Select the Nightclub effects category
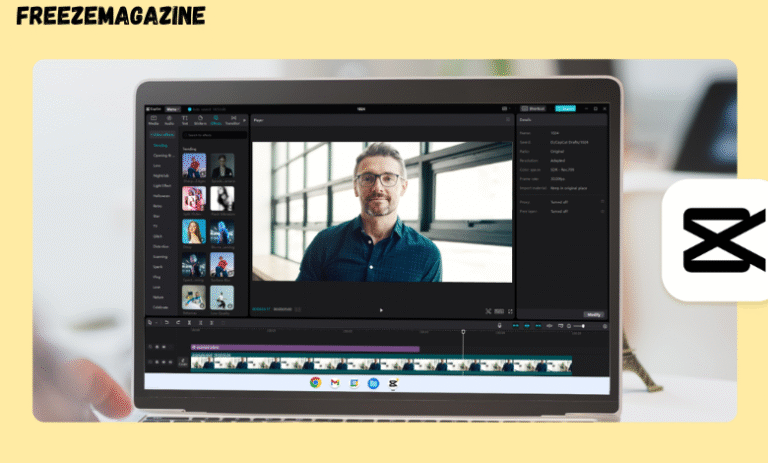Screen dimensions: 768x463 point(161,175)
